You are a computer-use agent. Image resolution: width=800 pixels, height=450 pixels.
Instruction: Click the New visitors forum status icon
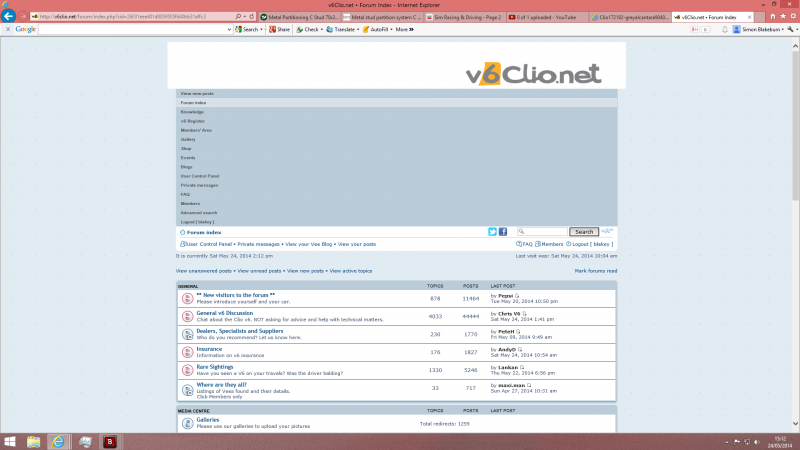pyautogui.click(x=187, y=298)
